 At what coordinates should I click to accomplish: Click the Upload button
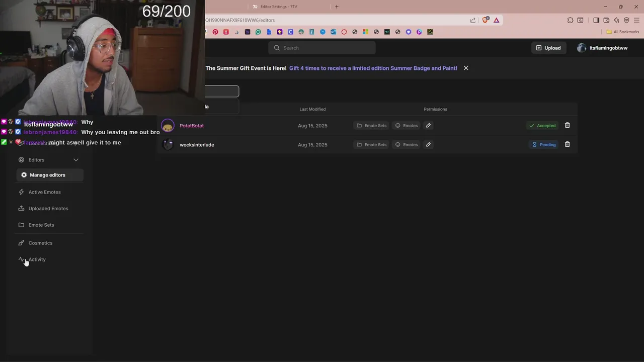[548, 48]
